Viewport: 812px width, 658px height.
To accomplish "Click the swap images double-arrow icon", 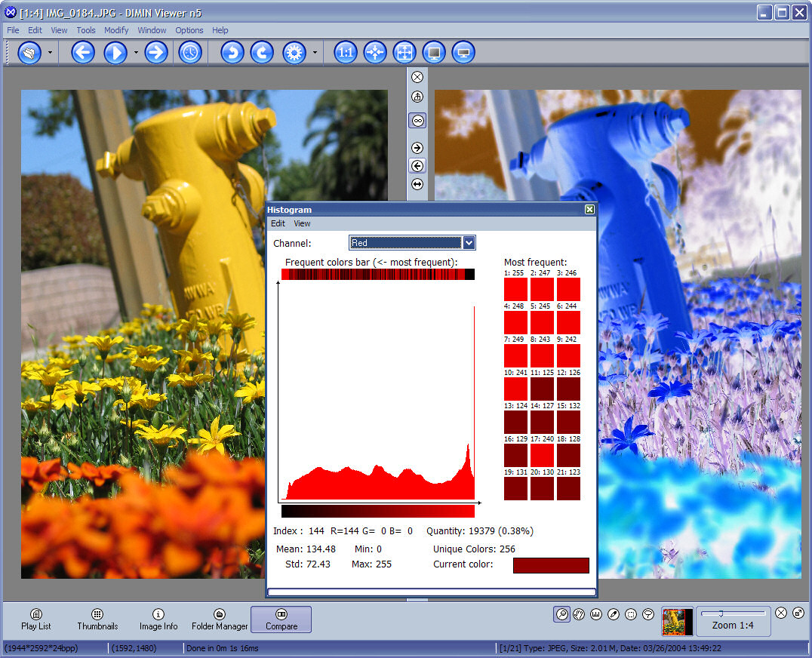I will point(417,184).
